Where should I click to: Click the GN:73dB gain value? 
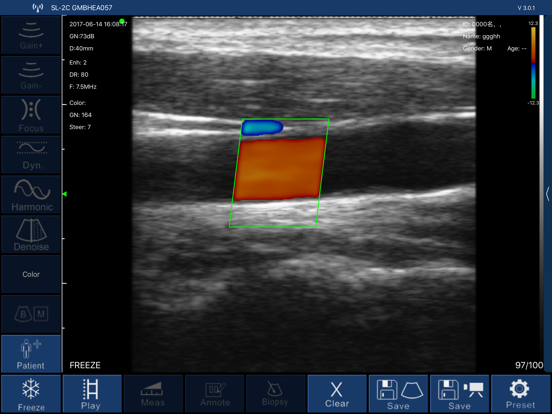82,36
